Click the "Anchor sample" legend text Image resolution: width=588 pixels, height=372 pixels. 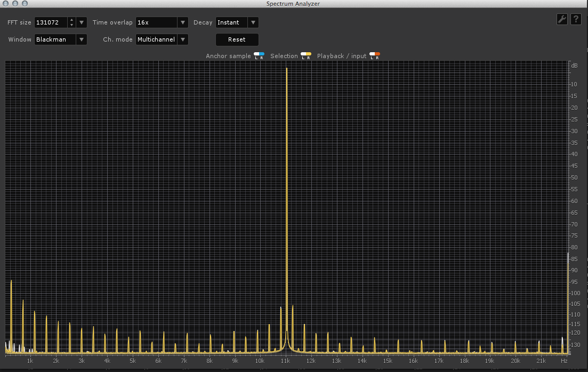228,56
